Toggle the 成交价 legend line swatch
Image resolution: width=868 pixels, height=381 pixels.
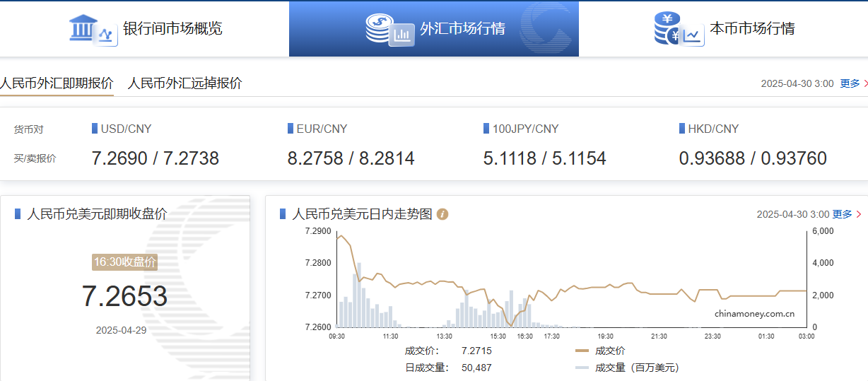[582, 351]
